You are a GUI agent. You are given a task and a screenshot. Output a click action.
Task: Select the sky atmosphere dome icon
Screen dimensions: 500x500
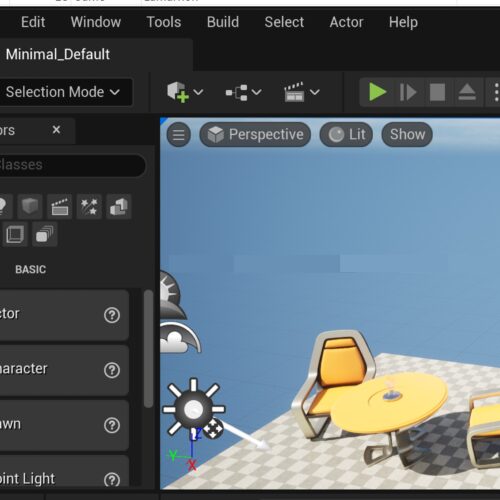pyautogui.click(x=171, y=295)
